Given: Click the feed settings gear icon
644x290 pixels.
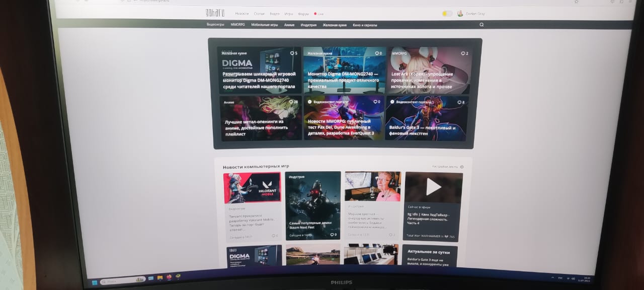Looking at the screenshot, I should (x=462, y=167).
